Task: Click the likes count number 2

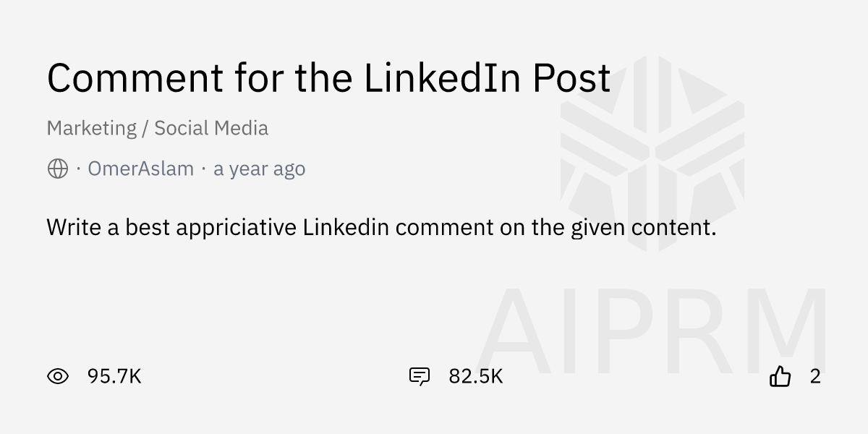Action: (x=815, y=376)
